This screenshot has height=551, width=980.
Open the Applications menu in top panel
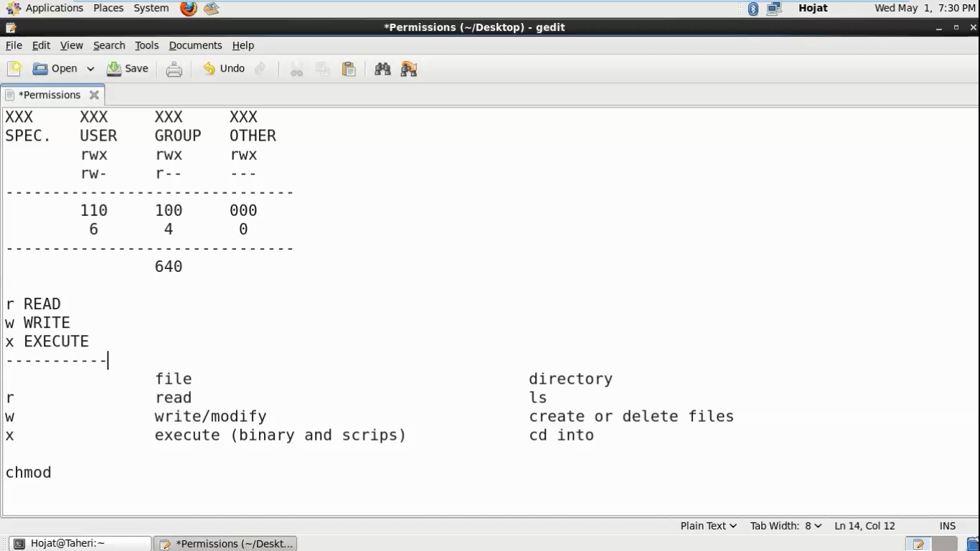44,9
